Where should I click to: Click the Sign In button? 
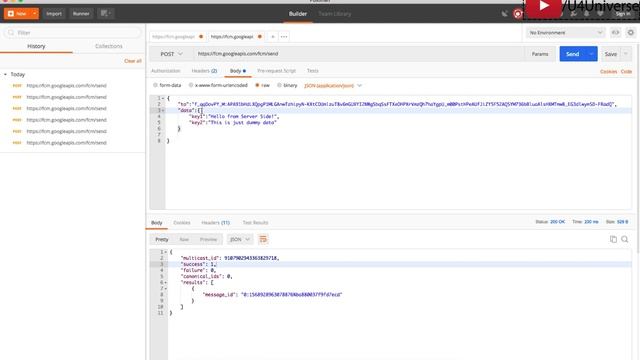[x=623, y=14]
